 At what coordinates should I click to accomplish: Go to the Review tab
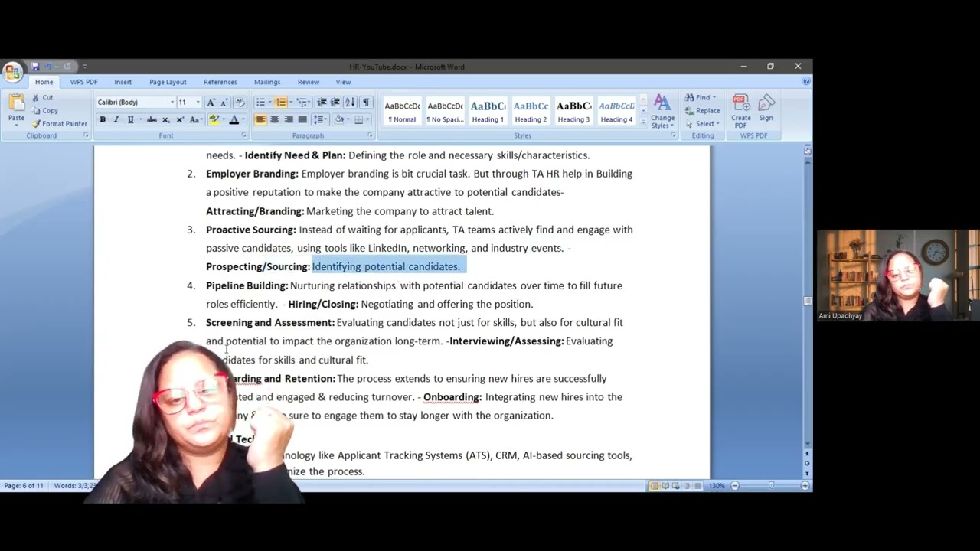[x=309, y=82]
